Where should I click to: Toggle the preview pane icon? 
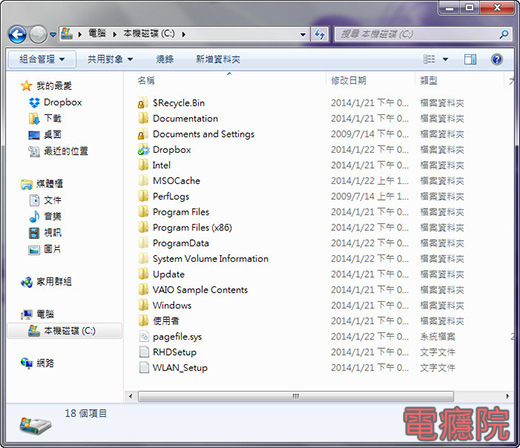click(x=470, y=59)
